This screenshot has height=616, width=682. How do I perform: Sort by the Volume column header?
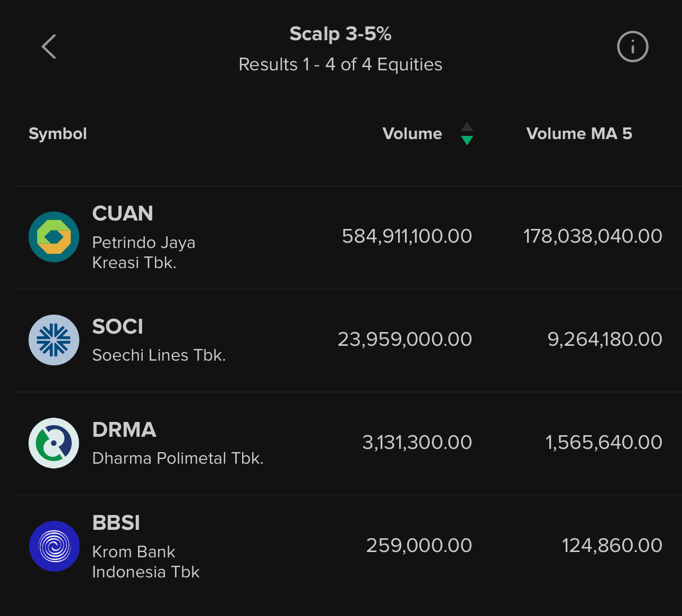click(x=412, y=134)
